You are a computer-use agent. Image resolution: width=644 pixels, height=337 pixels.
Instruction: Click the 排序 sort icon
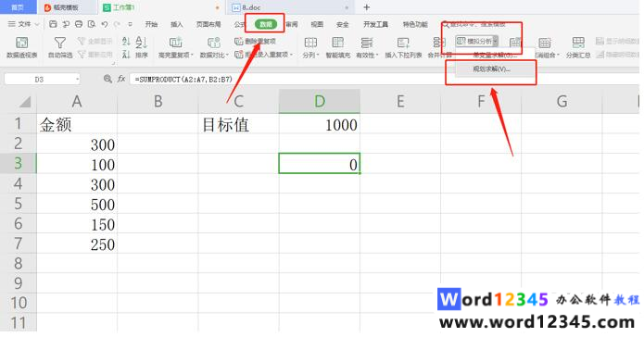pyautogui.click(x=141, y=43)
